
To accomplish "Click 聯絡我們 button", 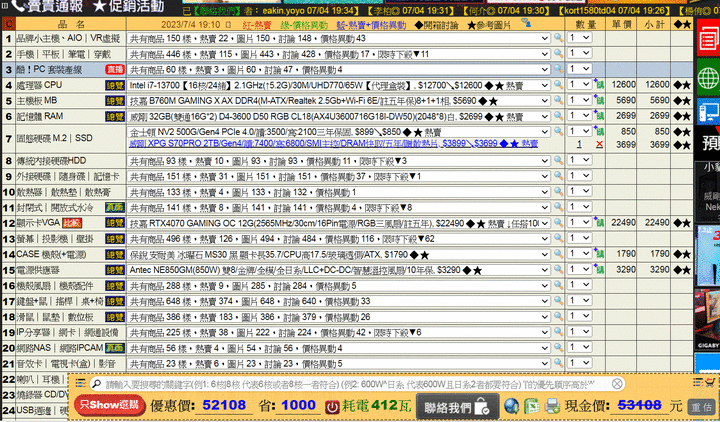I will [x=457, y=407].
